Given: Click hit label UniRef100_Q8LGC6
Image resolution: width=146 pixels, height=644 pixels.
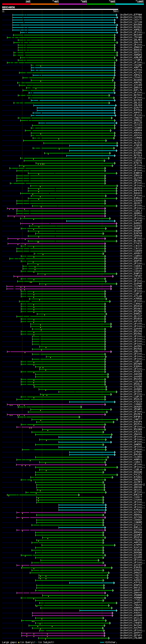Looking at the screenshot, I should pyautogui.click(x=131, y=103).
